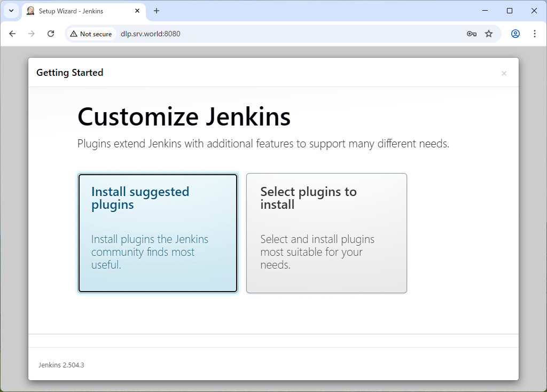547x392 pixels.
Task: Click the Jenkins 2.504.3 version text
Action: coord(61,365)
